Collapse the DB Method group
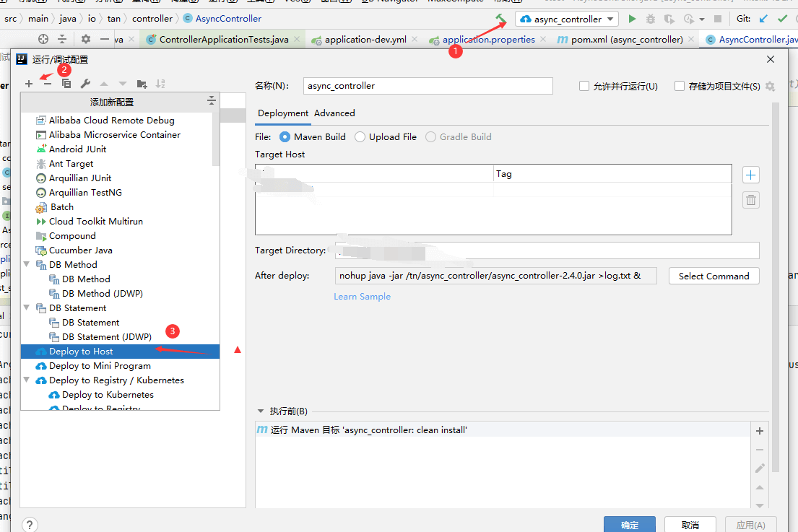This screenshot has height=532, width=798. pyautogui.click(x=27, y=264)
